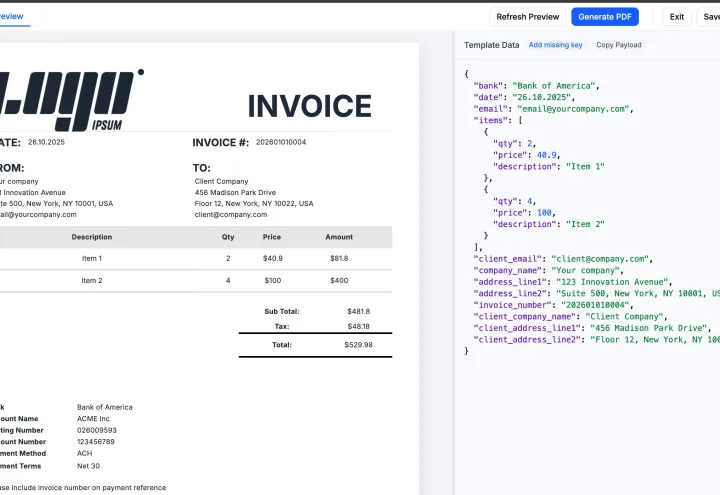The width and height of the screenshot is (720, 495).
Task: Click the "items" key in the JSON
Action: (x=490, y=120)
